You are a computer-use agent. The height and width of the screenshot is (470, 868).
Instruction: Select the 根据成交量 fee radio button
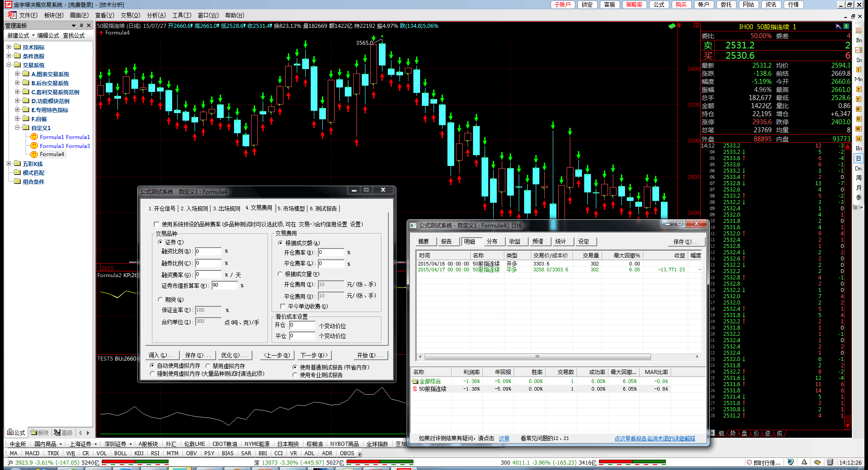click(x=280, y=274)
